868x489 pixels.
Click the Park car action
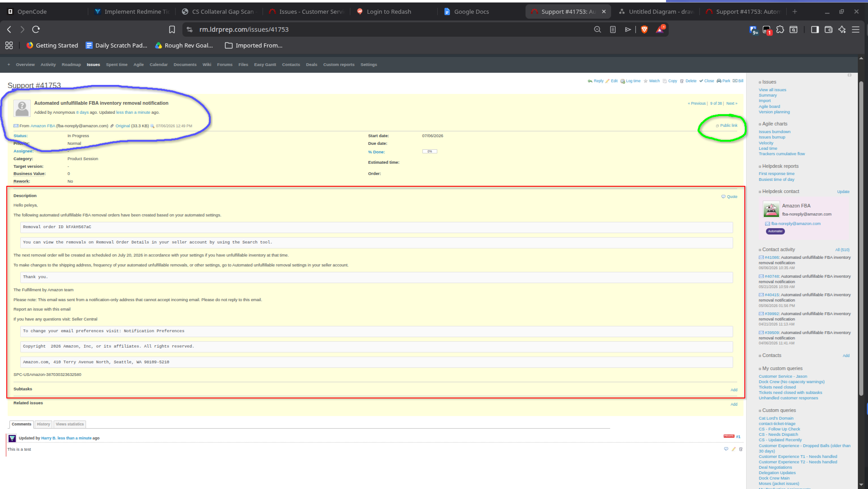click(x=723, y=81)
